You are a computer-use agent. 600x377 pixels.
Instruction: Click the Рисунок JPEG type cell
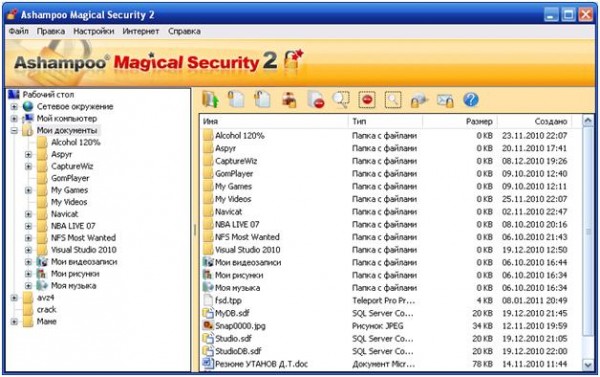click(x=378, y=326)
